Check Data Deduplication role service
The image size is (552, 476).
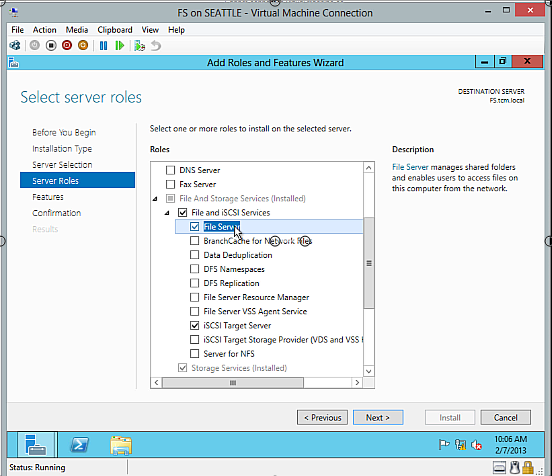(x=194, y=255)
